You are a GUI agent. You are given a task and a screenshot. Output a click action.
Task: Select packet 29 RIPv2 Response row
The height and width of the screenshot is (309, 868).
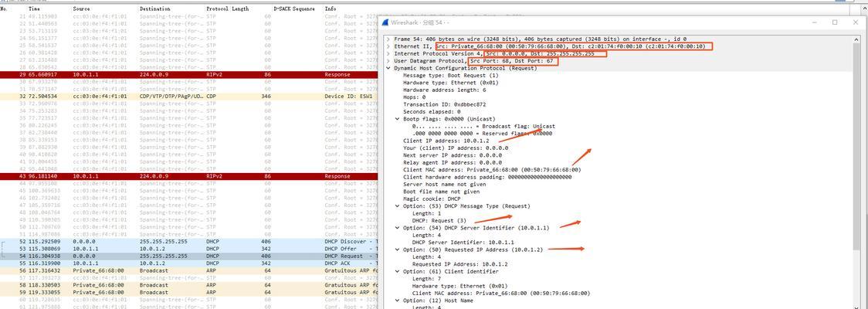point(189,73)
